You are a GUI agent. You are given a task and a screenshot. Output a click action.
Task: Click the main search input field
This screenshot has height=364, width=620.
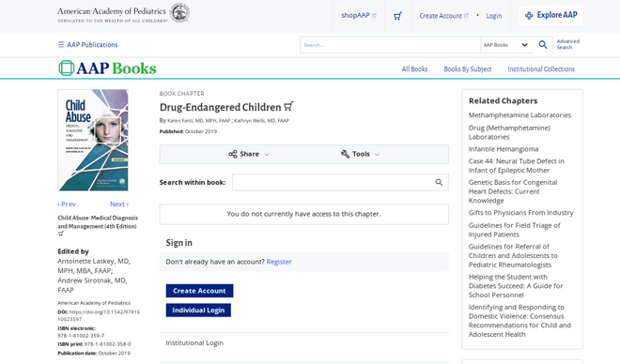pyautogui.click(x=390, y=45)
